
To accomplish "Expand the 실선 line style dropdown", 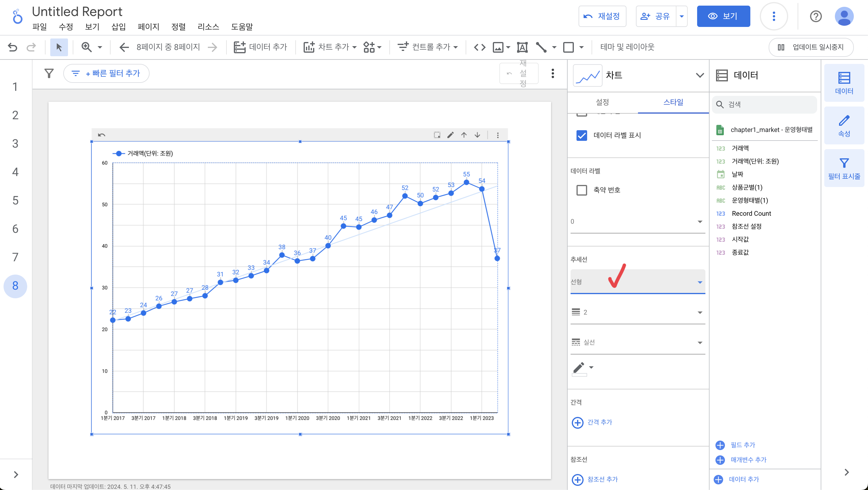I will 637,342.
